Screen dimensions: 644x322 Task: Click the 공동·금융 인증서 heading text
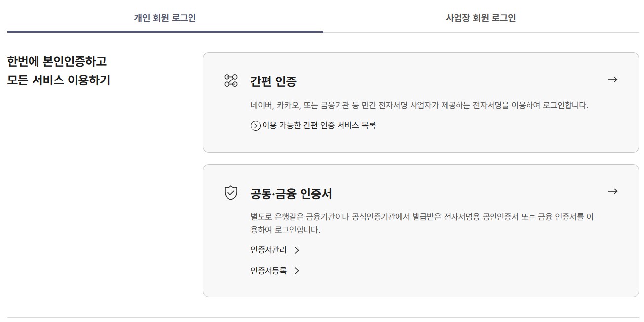pos(291,193)
